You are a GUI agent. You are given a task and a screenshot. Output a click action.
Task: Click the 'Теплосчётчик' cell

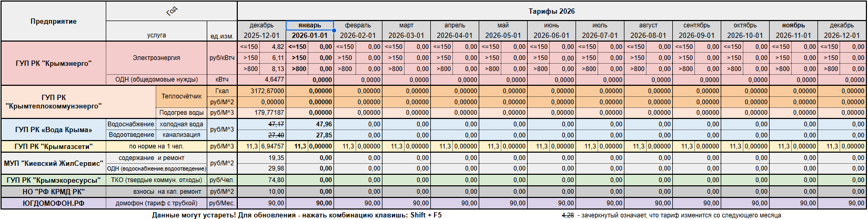pos(181,96)
